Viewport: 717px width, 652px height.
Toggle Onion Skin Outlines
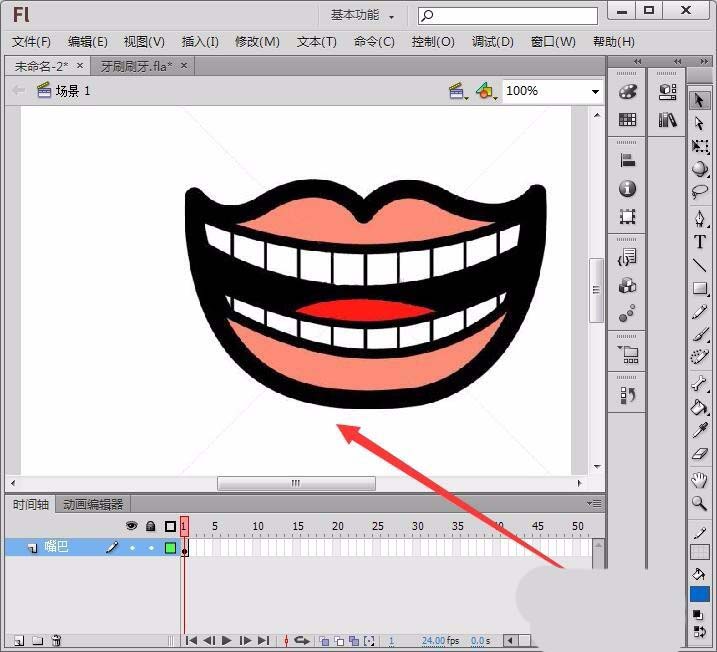[339, 641]
